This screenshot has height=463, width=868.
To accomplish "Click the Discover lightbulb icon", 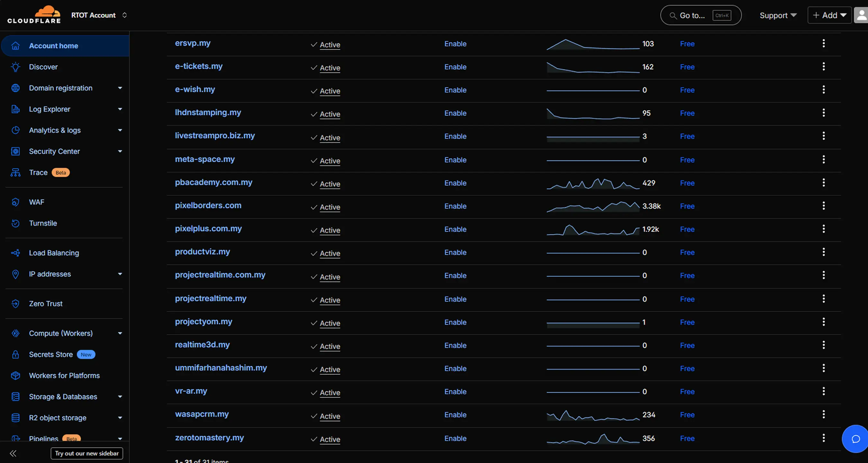I will [x=15, y=67].
